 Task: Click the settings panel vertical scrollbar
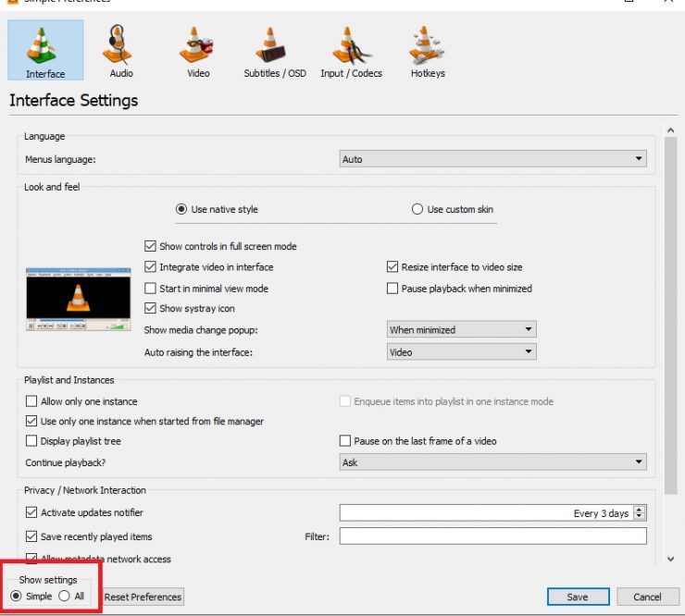(x=670, y=315)
